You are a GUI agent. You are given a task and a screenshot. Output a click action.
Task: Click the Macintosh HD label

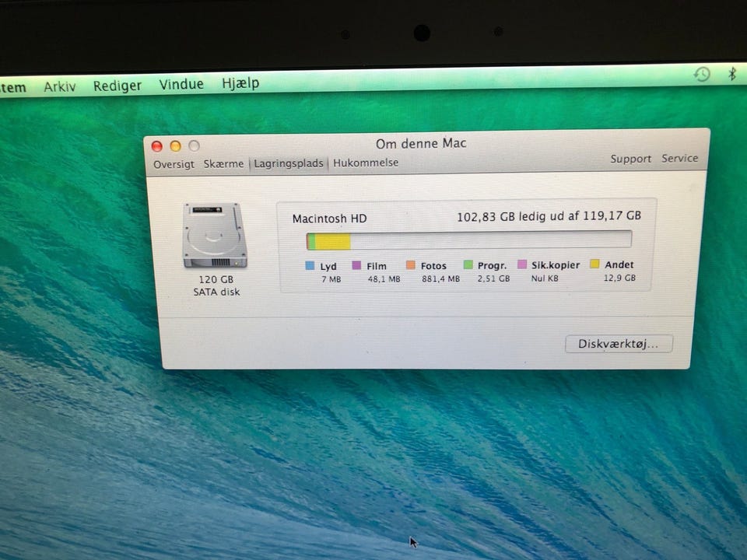point(330,219)
